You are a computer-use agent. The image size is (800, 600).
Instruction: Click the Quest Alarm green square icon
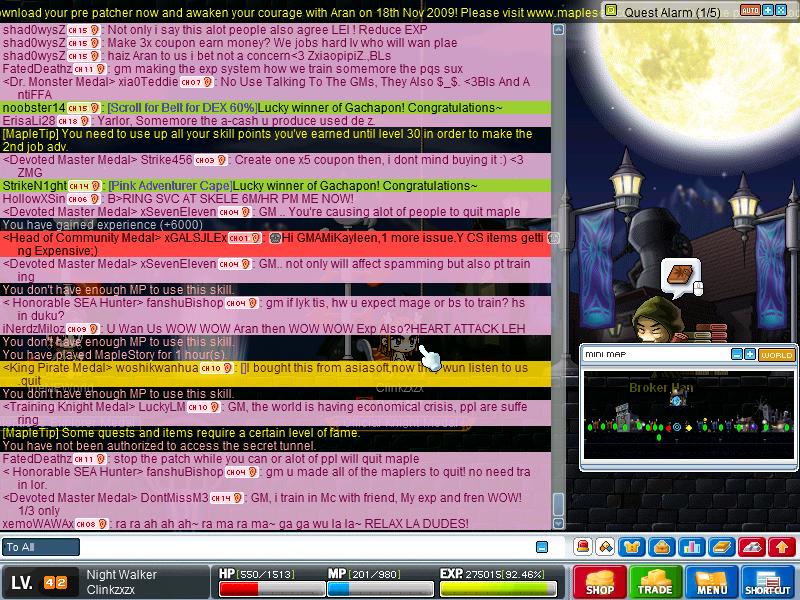pos(611,10)
